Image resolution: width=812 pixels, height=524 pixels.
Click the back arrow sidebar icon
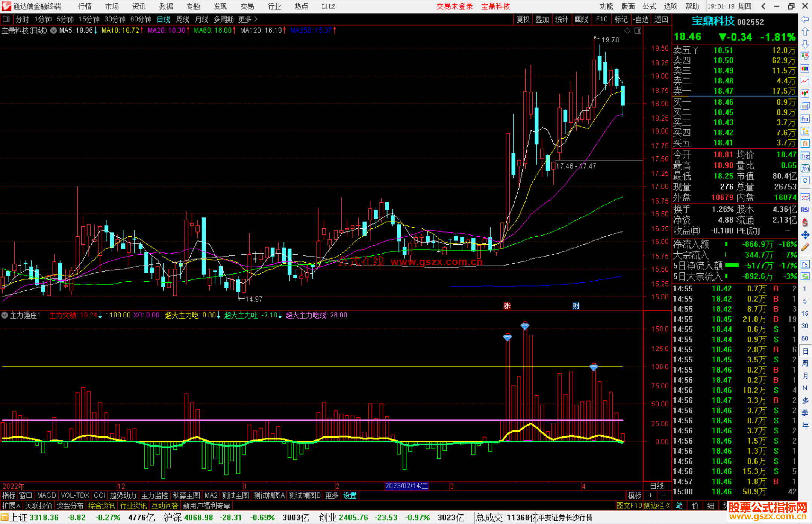coord(805,20)
